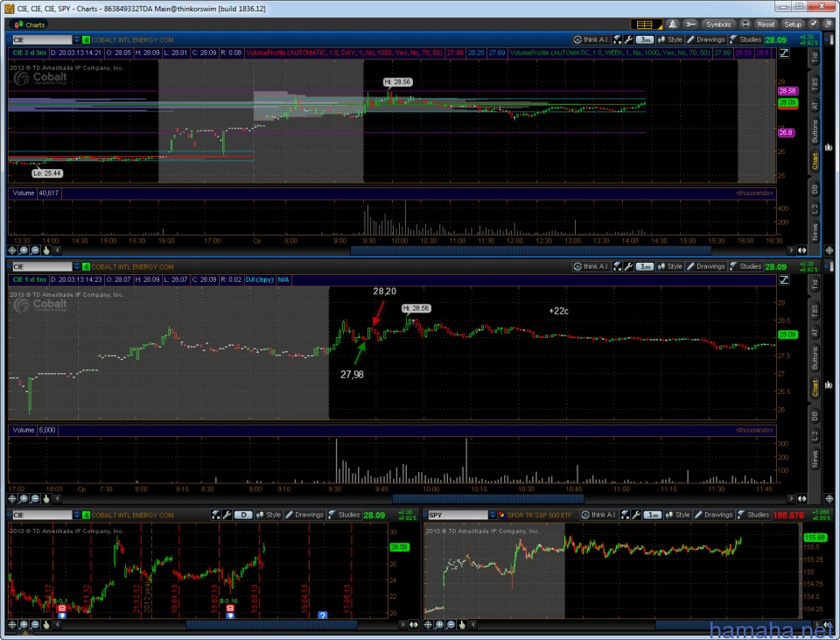This screenshot has width=840, height=640.
Task: Click the Symbols button
Action: click(718, 25)
